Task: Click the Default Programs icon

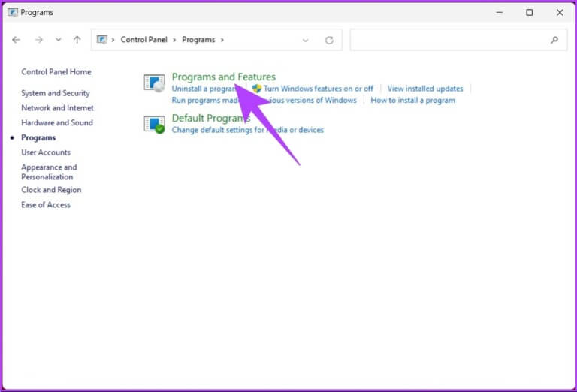Action: click(x=155, y=125)
